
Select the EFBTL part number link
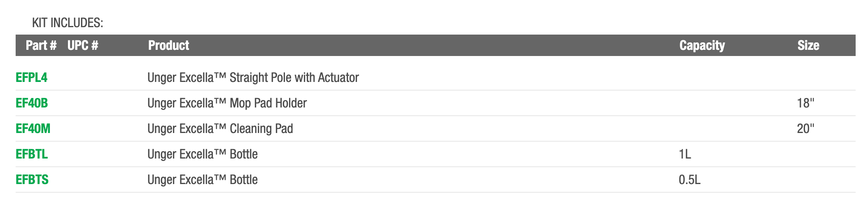tap(32, 154)
